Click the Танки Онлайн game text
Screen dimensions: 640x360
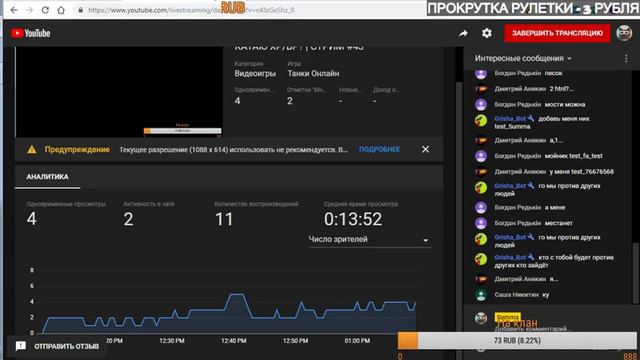(313, 73)
